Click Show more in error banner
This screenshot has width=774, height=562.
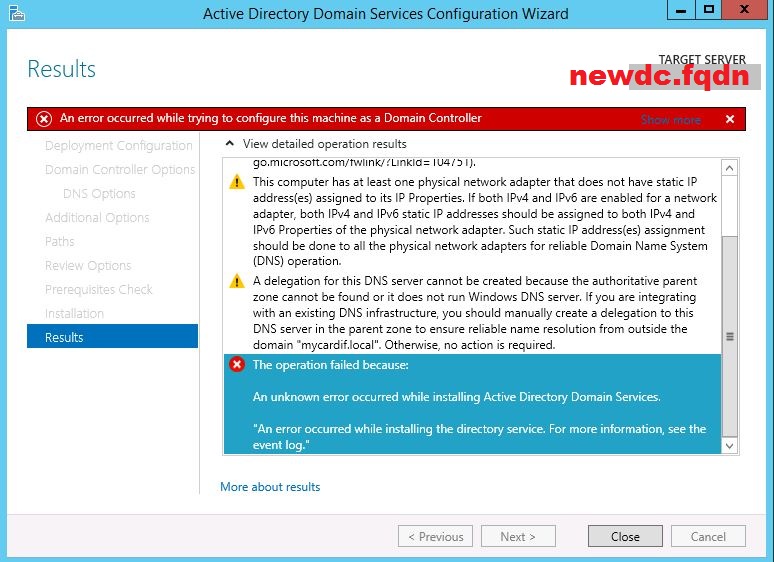[x=670, y=120]
